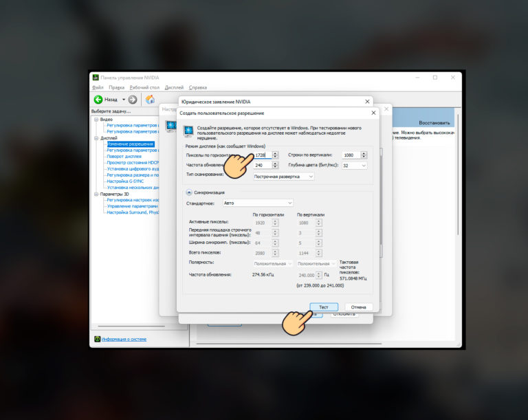The height and width of the screenshot is (420, 528).
Task: Click the vertical refresh field showing 240.000
Action: (x=307, y=275)
